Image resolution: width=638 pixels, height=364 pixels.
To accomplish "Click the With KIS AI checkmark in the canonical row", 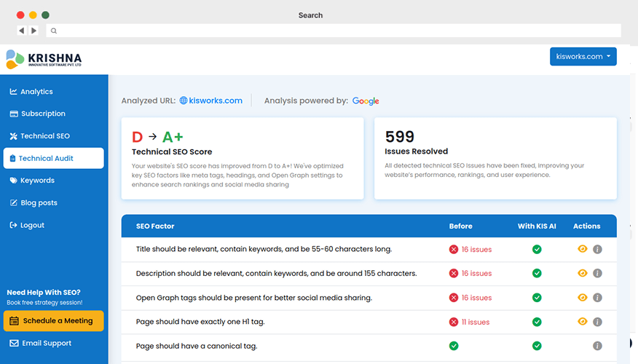I will coord(537,346).
